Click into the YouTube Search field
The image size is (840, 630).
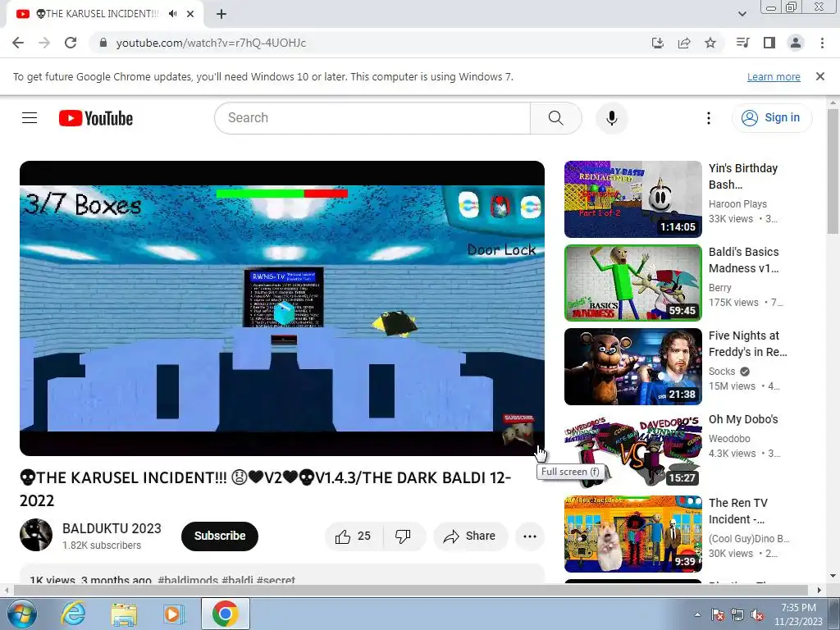[x=372, y=118]
